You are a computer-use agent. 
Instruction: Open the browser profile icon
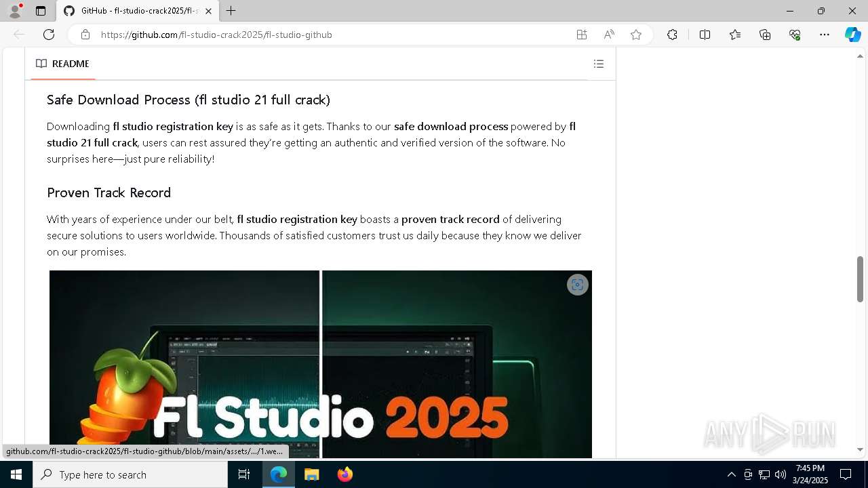[x=15, y=11]
